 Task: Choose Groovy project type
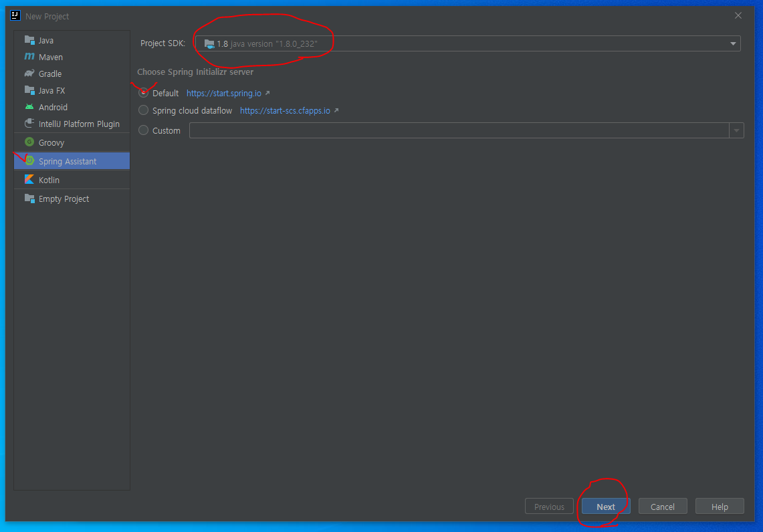pyautogui.click(x=72, y=142)
